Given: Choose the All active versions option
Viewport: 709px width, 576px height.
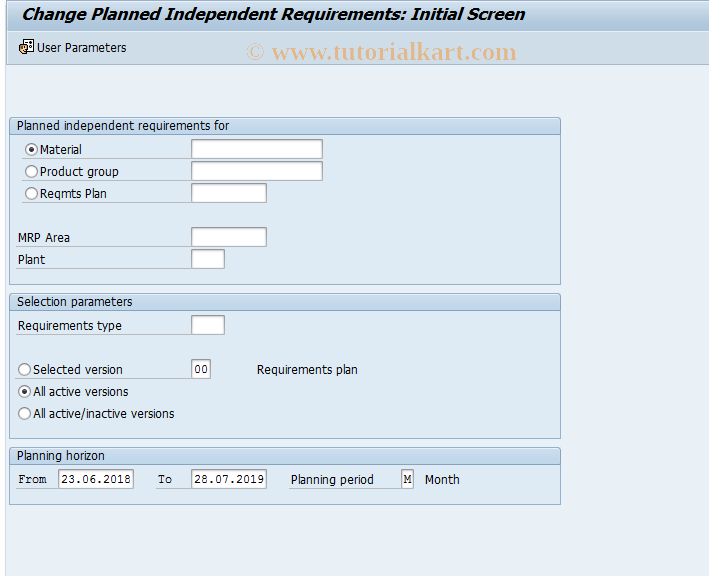Looking at the screenshot, I should click(24, 392).
